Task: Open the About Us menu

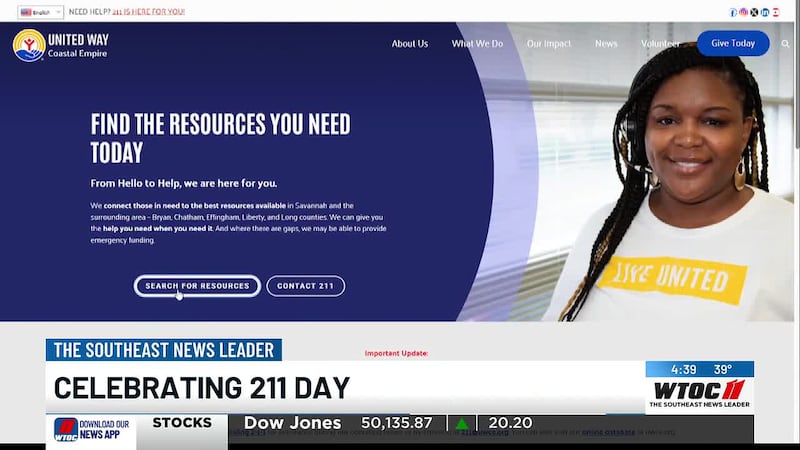Action: pos(409,44)
